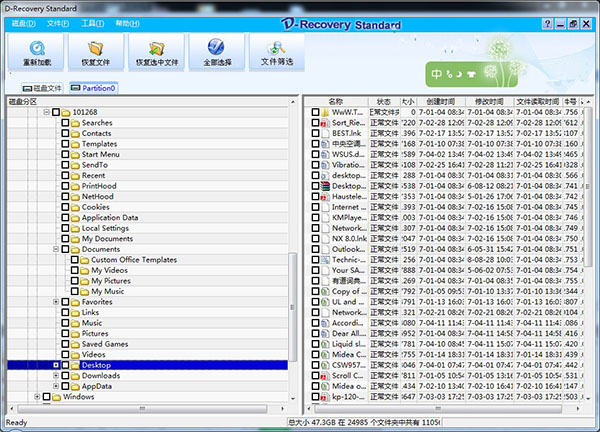Click the Pictures folder icon in tree
The width and height of the screenshot is (600, 432).
coord(74,333)
